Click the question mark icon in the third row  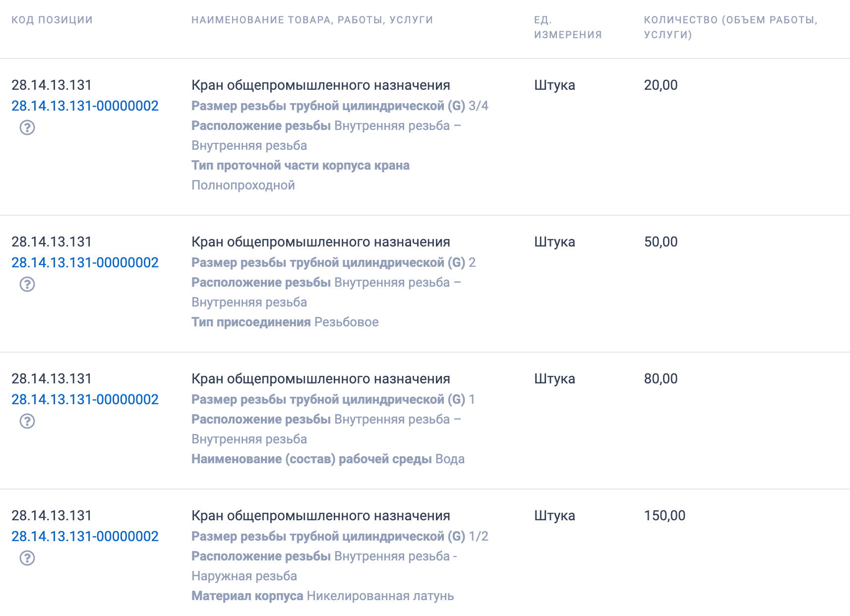coord(27,422)
